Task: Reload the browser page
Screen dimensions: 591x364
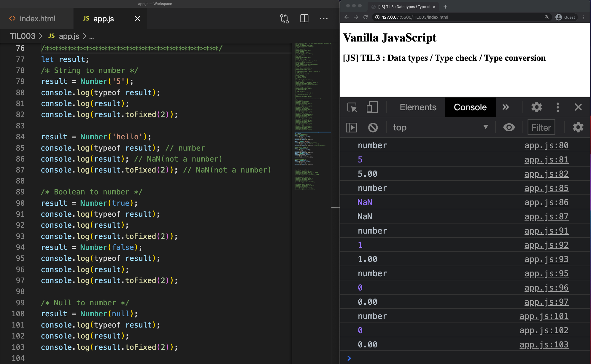Action: (x=366, y=17)
